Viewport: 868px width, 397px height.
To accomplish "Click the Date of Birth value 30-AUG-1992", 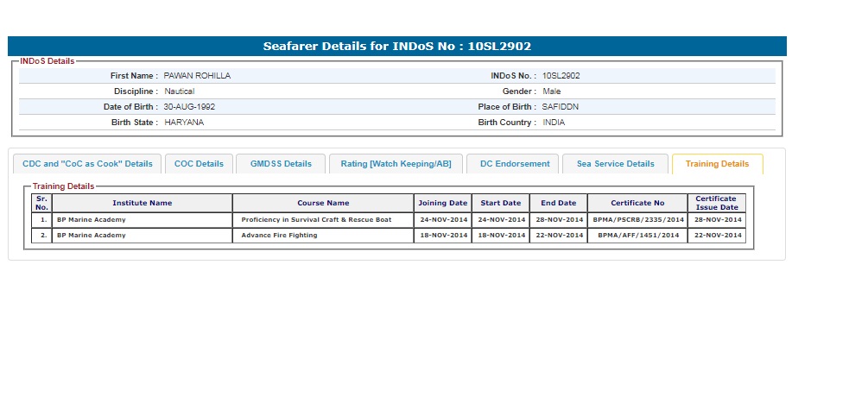I will 189,107.
